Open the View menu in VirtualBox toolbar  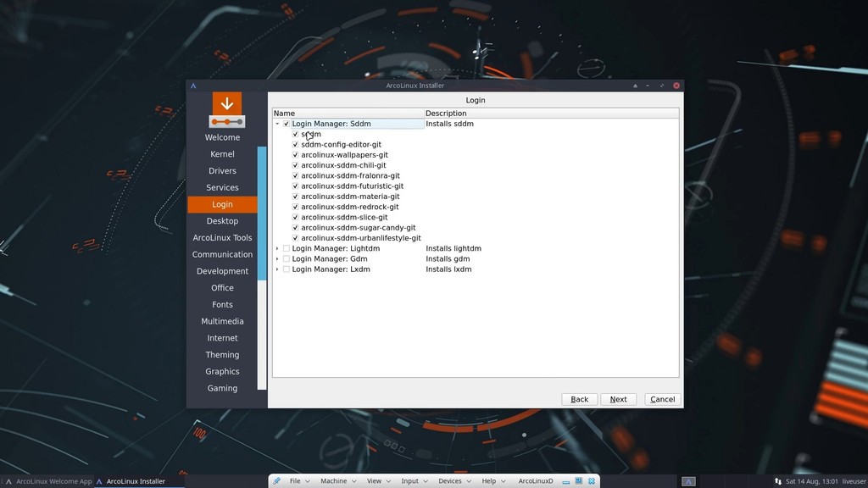[x=379, y=481]
